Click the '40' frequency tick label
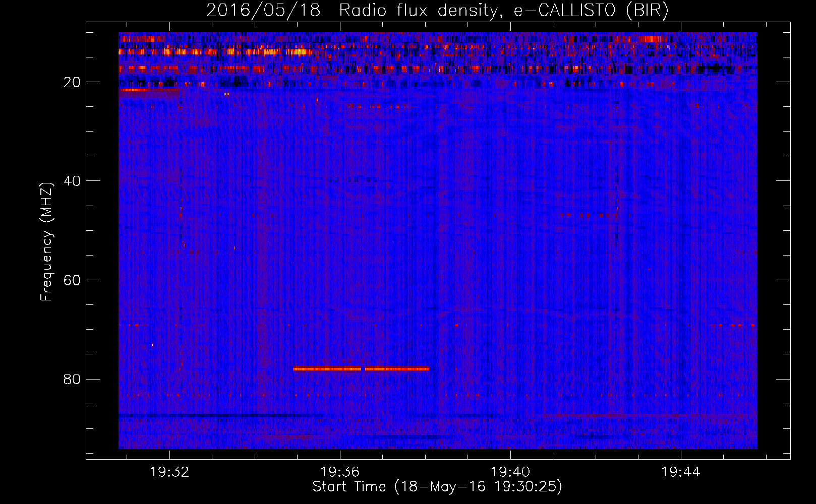This screenshot has height=504, width=816. pos(72,181)
